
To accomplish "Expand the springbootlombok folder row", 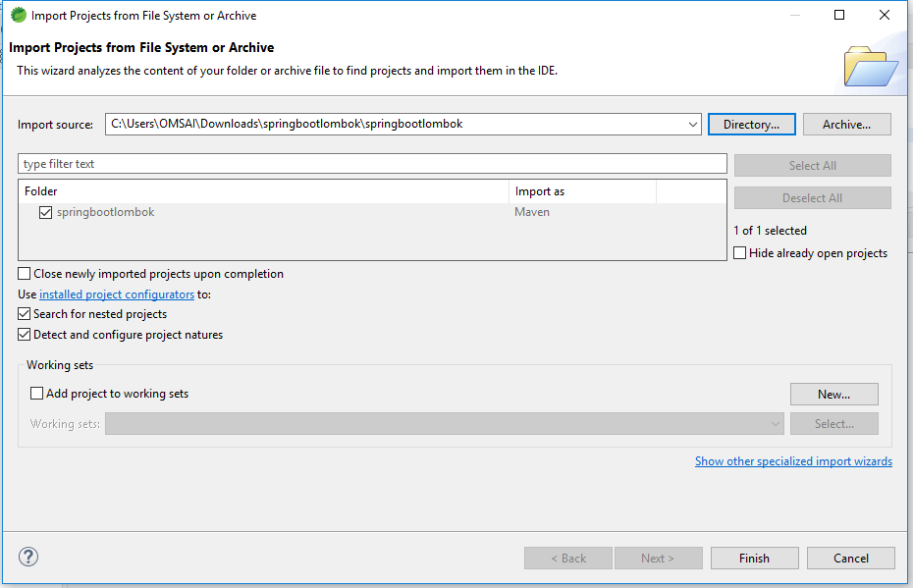I will click(x=29, y=212).
